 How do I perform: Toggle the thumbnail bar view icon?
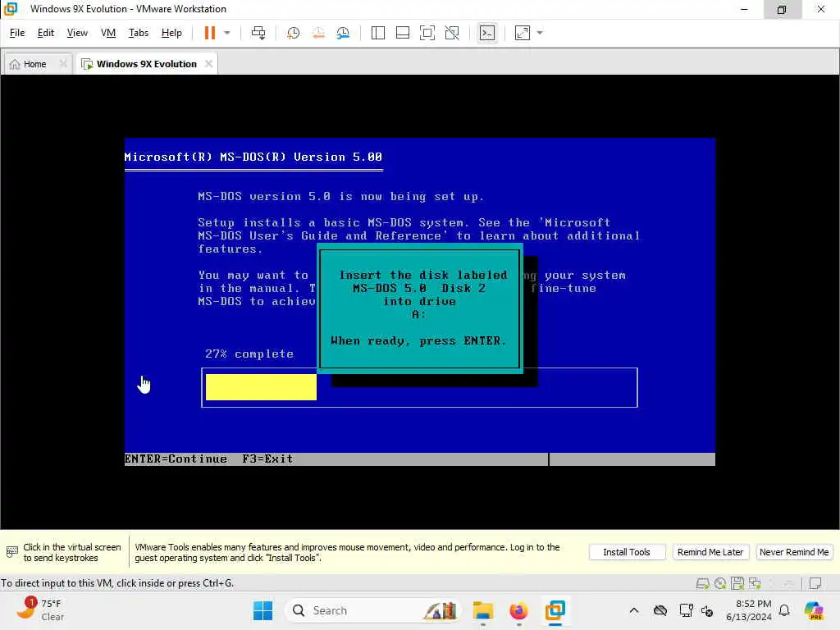point(402,33)
